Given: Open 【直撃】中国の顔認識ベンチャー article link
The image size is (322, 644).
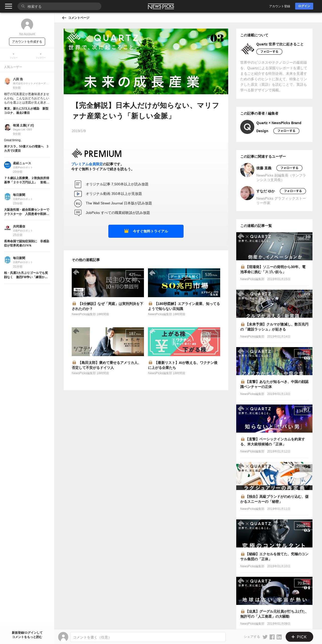Looking at the screenshot, I should coord(274,384).
